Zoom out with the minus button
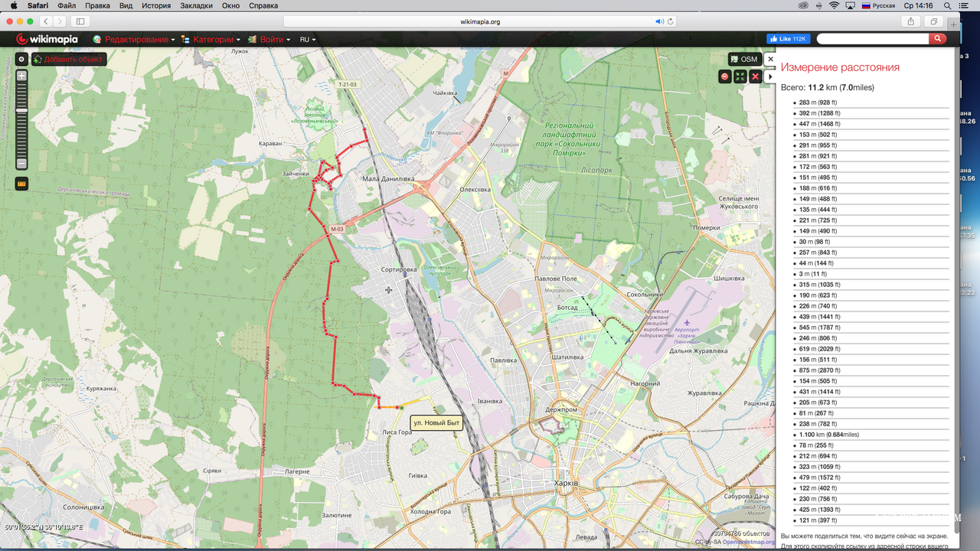Viewport: 980px width, 551px height. pyautogui.click(x=21, y=164)
